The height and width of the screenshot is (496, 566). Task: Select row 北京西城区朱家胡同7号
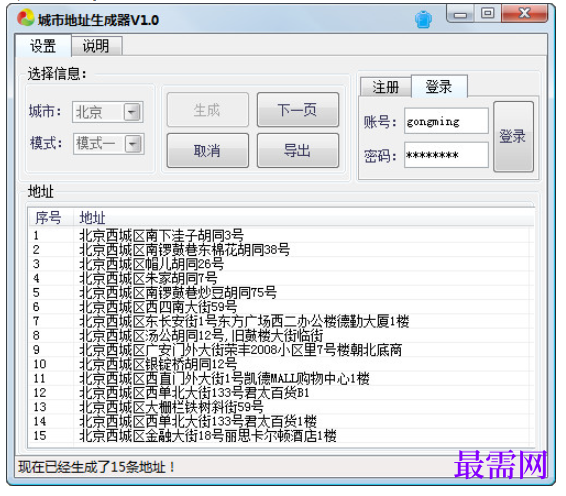click(x=281, y=278)
